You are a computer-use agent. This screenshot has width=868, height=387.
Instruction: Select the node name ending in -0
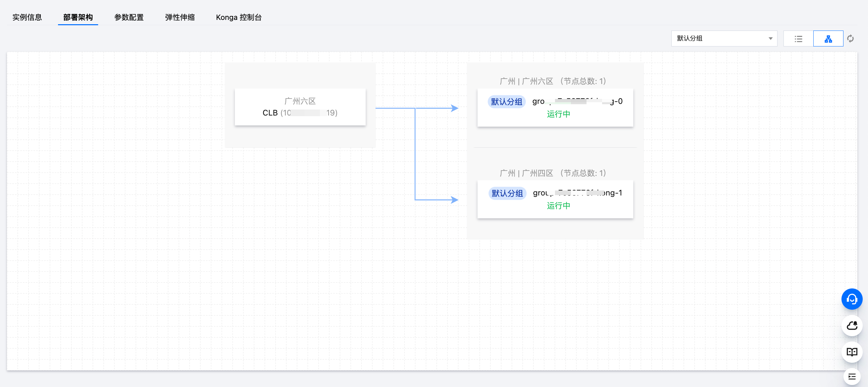coord(577,101)
